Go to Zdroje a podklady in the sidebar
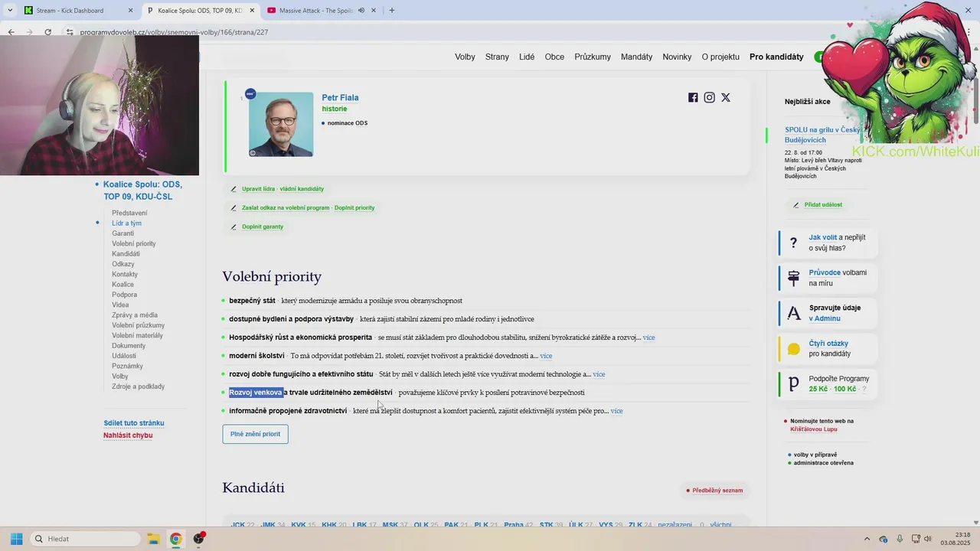This screenshot has width=980, height=551. tap(138, 386)
